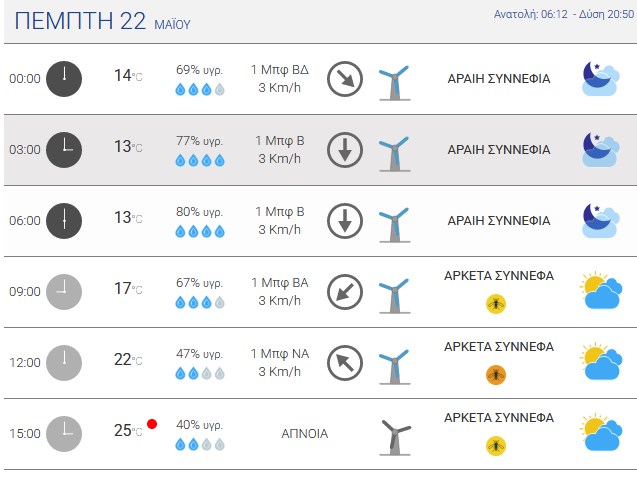Image resolution: width=637 pixels, height=477 pixels.
Task: Click the 1 Μπφ ΒΔ wind text
Action: (280, 70)
